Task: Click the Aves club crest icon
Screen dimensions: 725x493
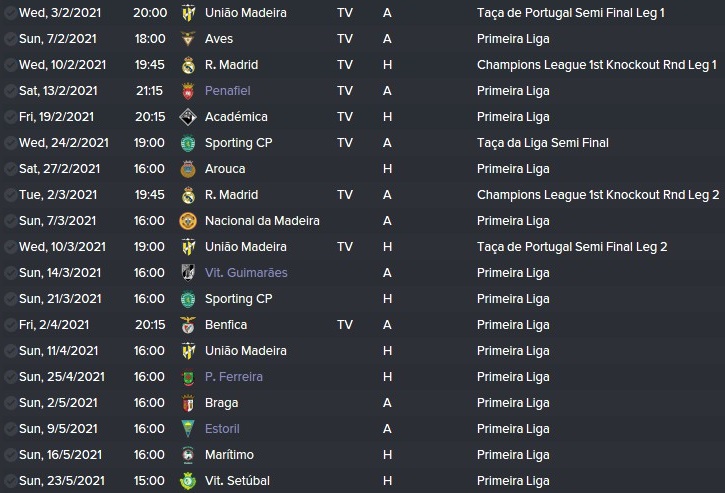Action: pyautogui.click(x=188, y=39)
